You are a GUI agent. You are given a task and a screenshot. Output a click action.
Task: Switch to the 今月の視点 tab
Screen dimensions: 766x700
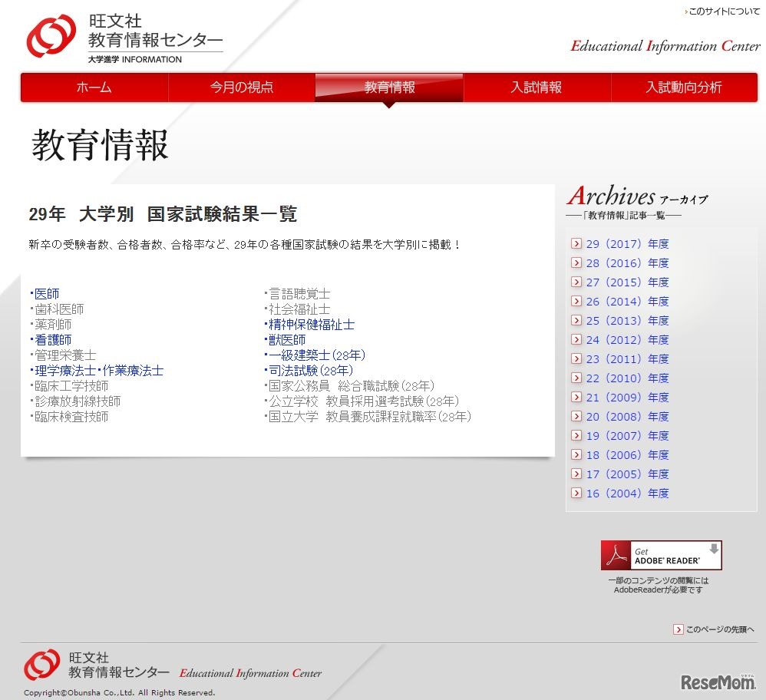pyautogui.click(x=241, y=87)
